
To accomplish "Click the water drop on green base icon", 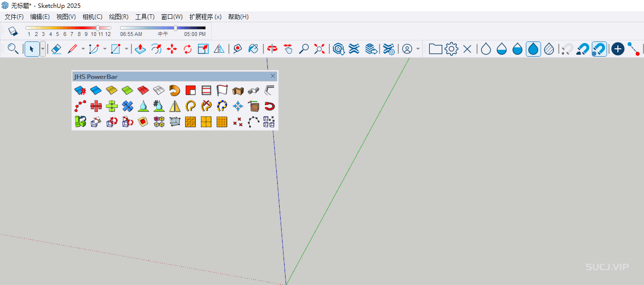I will tap(143, 106).
